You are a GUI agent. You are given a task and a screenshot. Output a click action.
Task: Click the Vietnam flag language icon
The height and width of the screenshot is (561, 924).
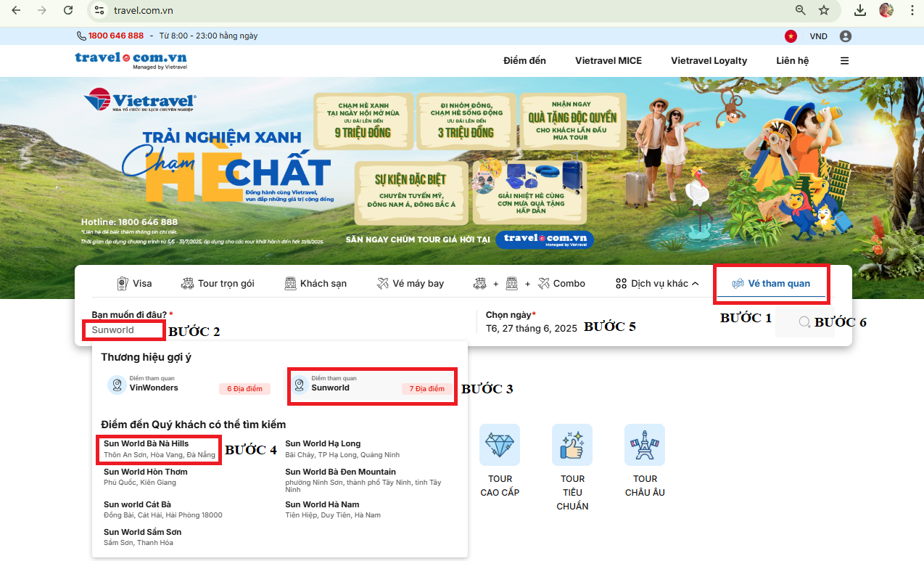coord(791,36)
